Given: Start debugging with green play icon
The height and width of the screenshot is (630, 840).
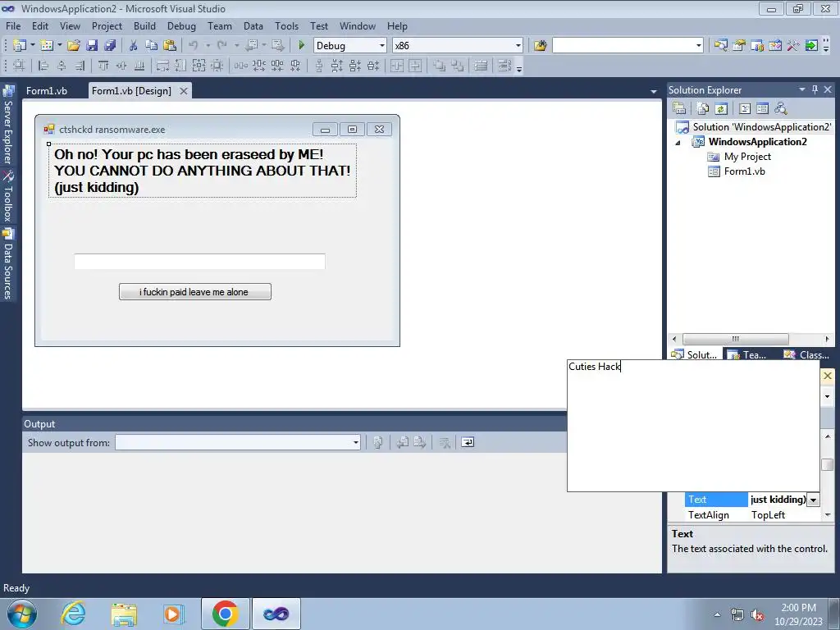Looking at the screenshot, I should pyautogui.click(x=302, y=46).
